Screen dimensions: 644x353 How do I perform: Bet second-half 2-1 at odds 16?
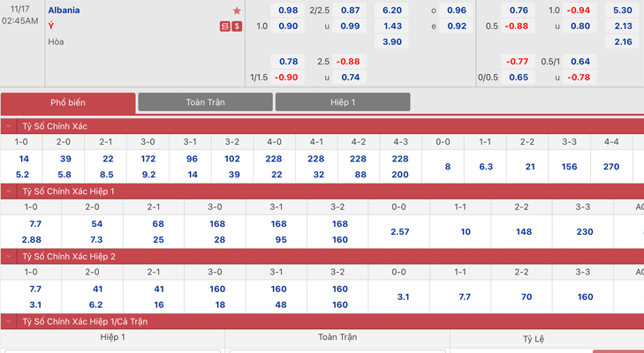click(159, 305)
